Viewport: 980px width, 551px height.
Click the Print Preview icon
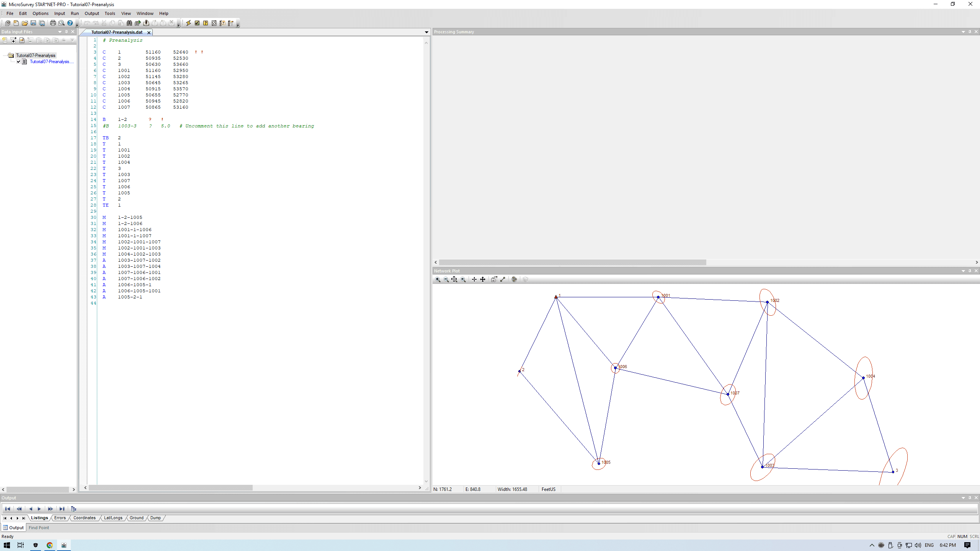click(x=61, y=23)
